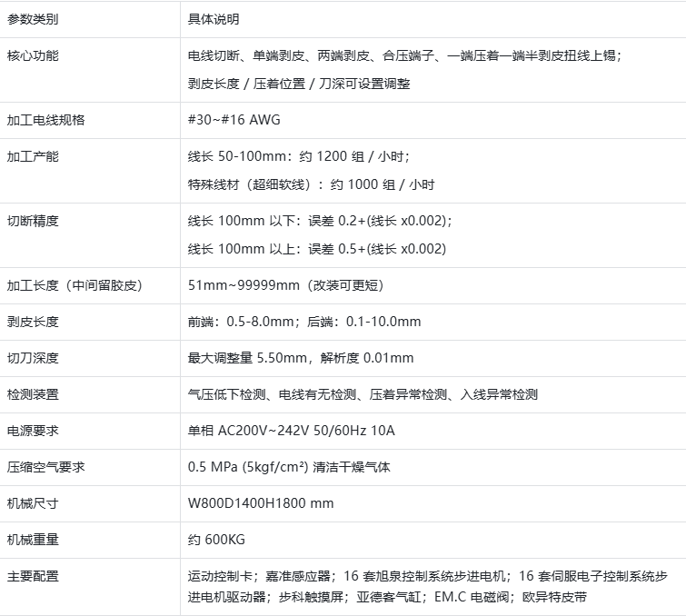Select the #30~#16 AWG value
The height and width of the screenshot is (616, 686).
[234, 120]
